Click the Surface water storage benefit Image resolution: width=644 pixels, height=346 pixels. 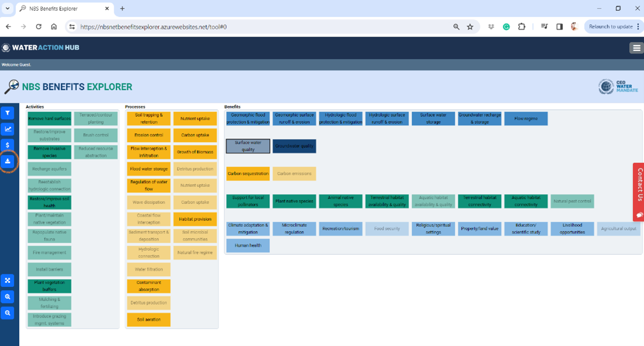[x=433, y=119]
